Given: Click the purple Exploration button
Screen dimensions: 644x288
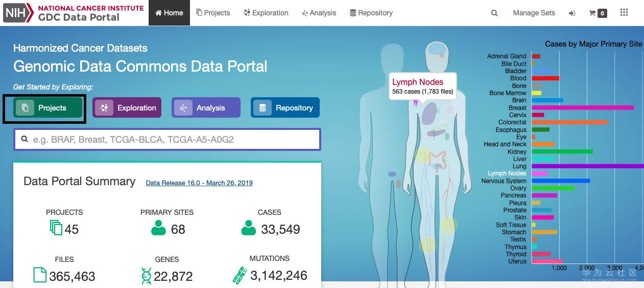Looking at the screenshot, I should click(x=127, y=108).
